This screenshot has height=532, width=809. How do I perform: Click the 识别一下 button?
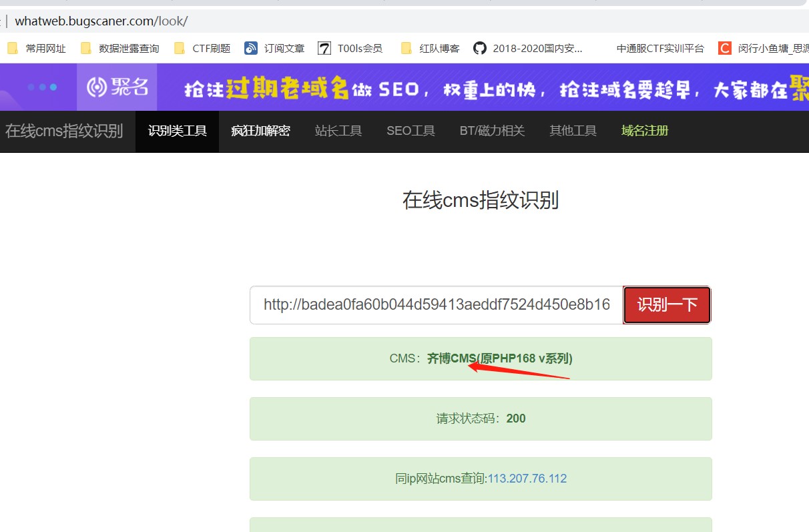point(667,305)
